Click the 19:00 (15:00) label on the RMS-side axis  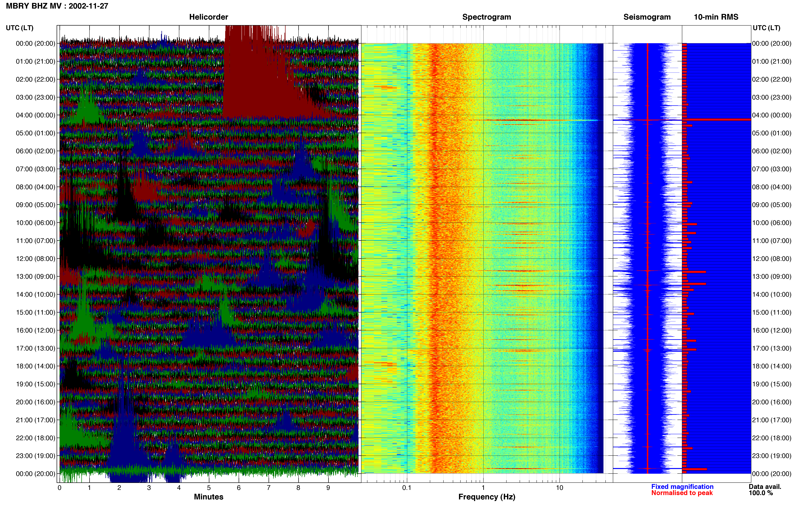coord(772,384)
